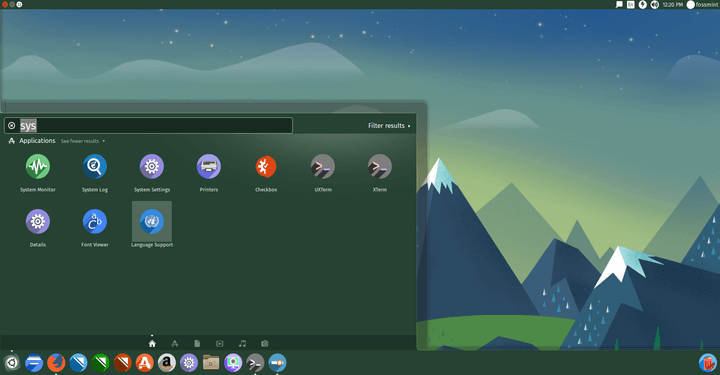
Task: Open Amazon from the launcher
Action: [x=167, y=363]
